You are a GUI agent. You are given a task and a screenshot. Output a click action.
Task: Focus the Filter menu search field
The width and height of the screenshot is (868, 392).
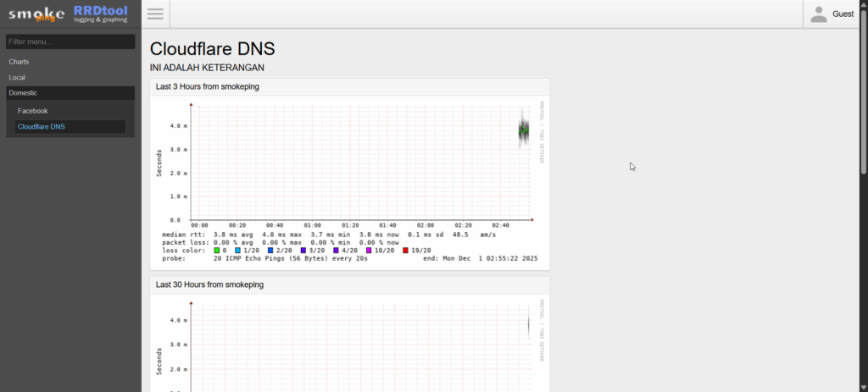(x=70, y=41)
